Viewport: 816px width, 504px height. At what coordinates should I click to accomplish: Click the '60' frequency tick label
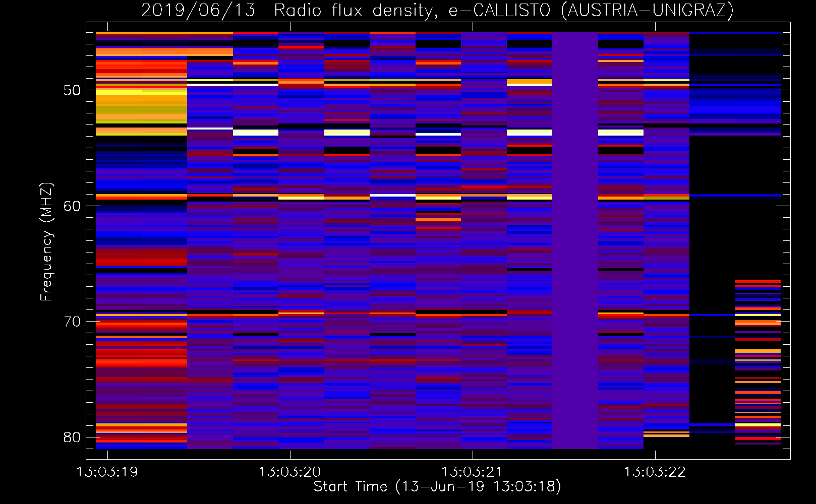72,206
